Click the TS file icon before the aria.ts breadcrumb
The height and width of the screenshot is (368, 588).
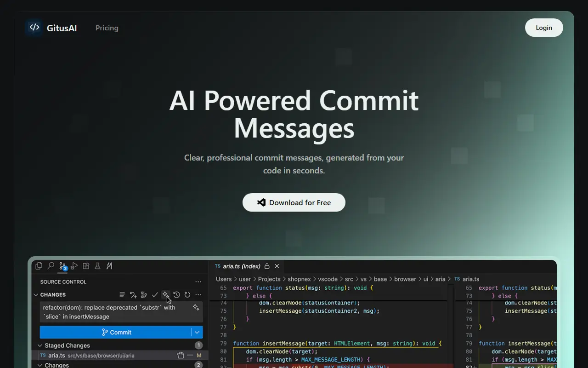point(457,279)
